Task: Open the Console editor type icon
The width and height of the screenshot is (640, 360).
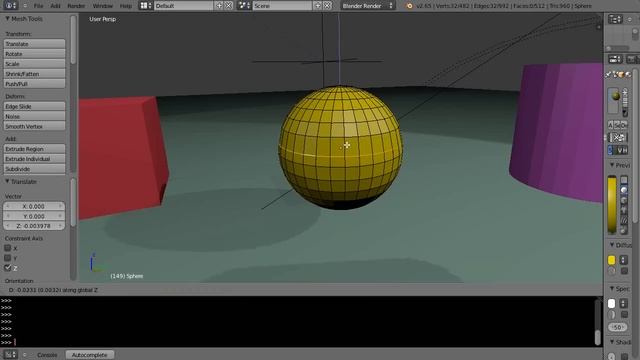Action: click(10, 355)
